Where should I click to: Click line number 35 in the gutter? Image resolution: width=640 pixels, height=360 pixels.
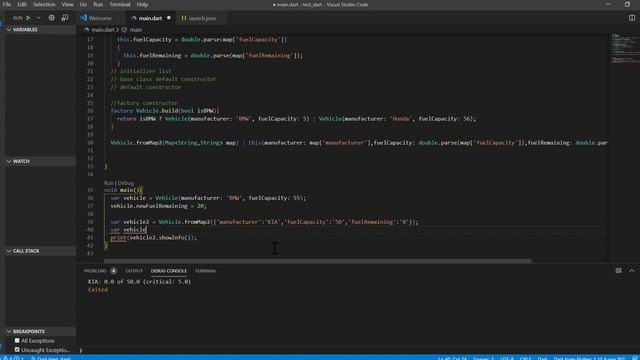pyautogui.click(x=90, y=190)
